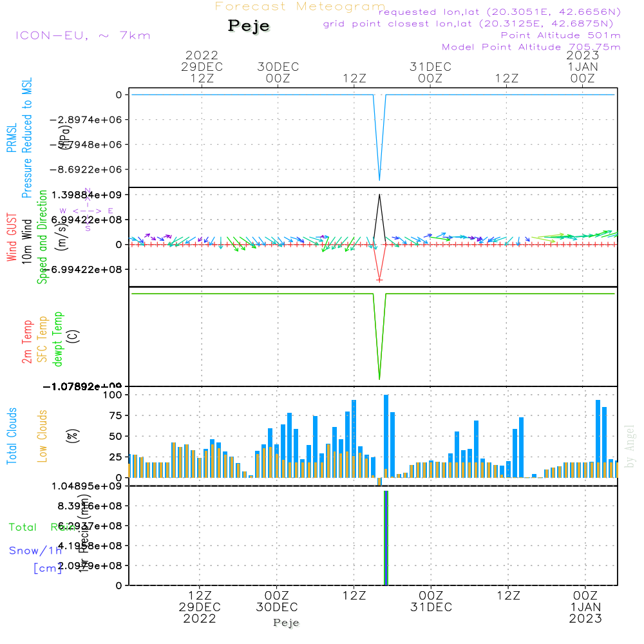Click the "1.04895e+09" precipitation axis value

point(87,486)
